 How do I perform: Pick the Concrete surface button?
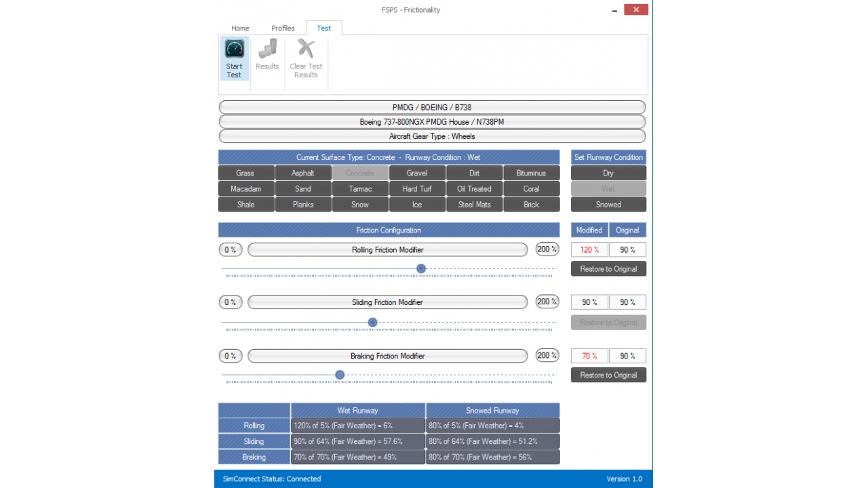[360, 173]
